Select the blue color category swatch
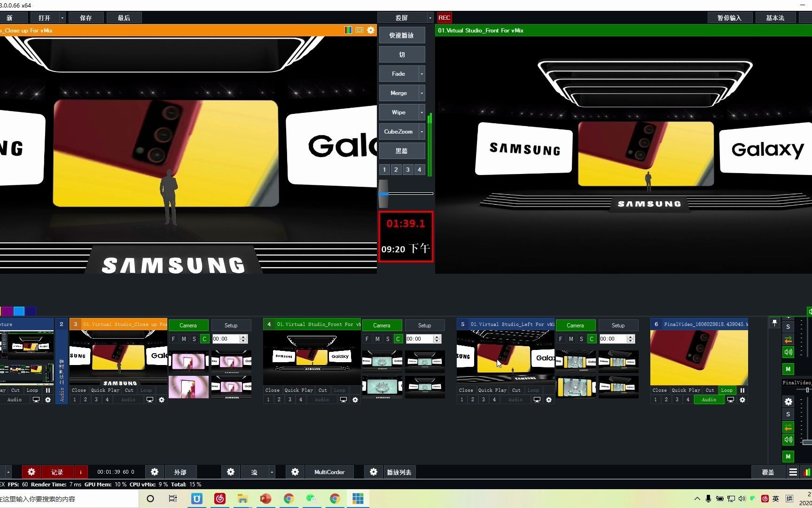812x508 pixels. (x=19, y=311)
